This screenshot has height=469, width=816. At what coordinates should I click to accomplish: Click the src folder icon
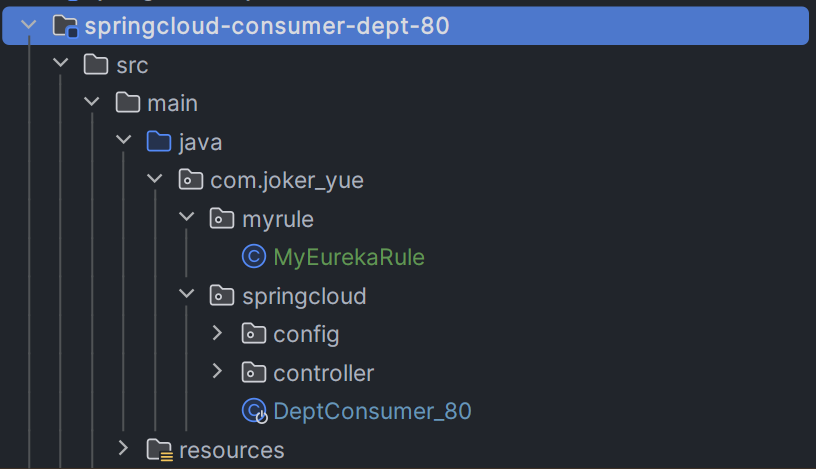coord(96,65)
